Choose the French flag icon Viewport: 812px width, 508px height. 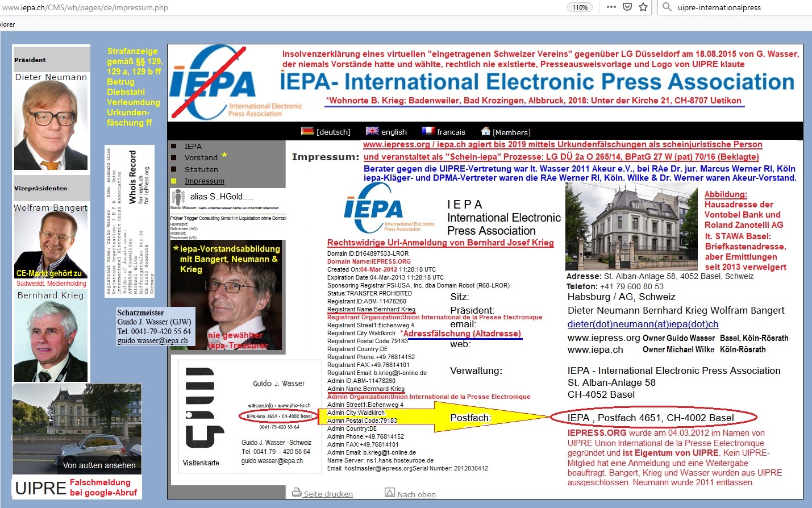pyautogui.click(x=428, y=131)
